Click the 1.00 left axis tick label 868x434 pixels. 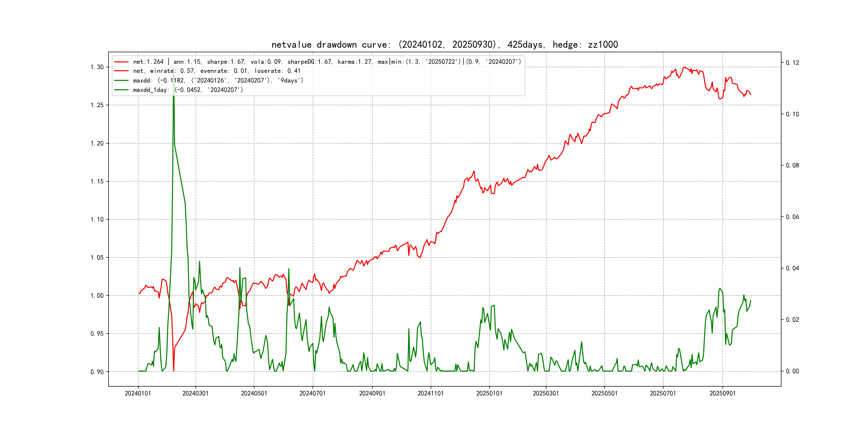(97, 295)
